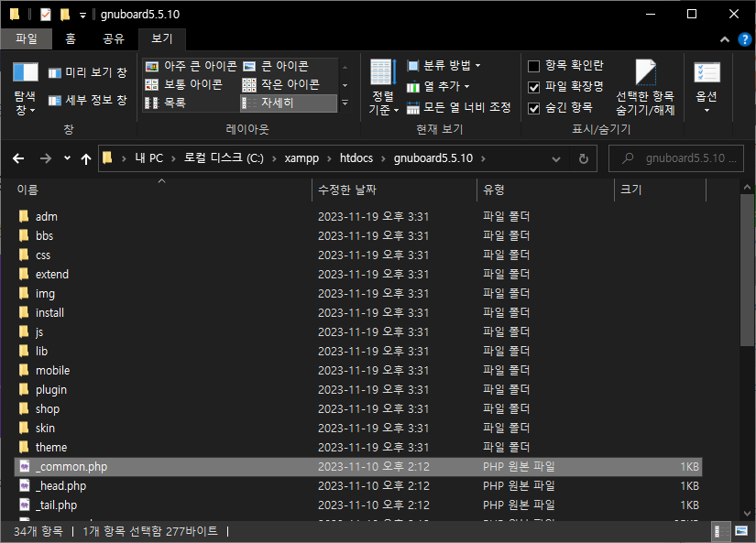Open address bar history dropdown

point(556,158)
